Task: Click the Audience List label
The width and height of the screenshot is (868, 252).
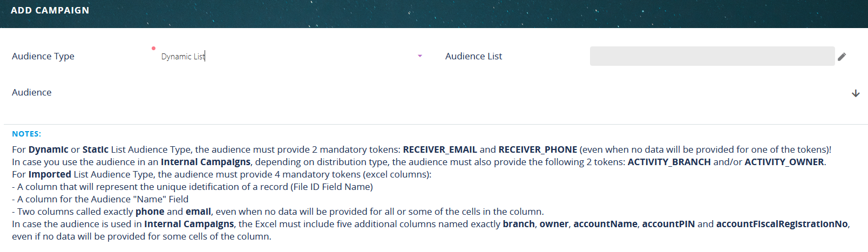Action: [473, 56]
